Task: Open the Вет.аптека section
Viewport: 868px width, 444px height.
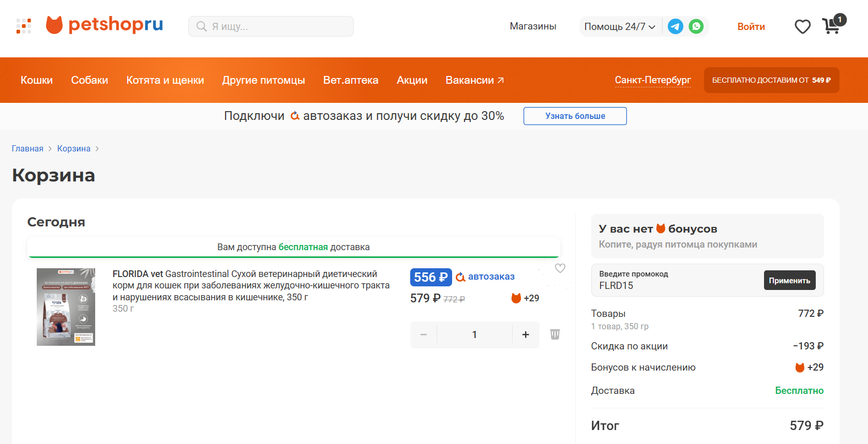Action: point(351,80)
